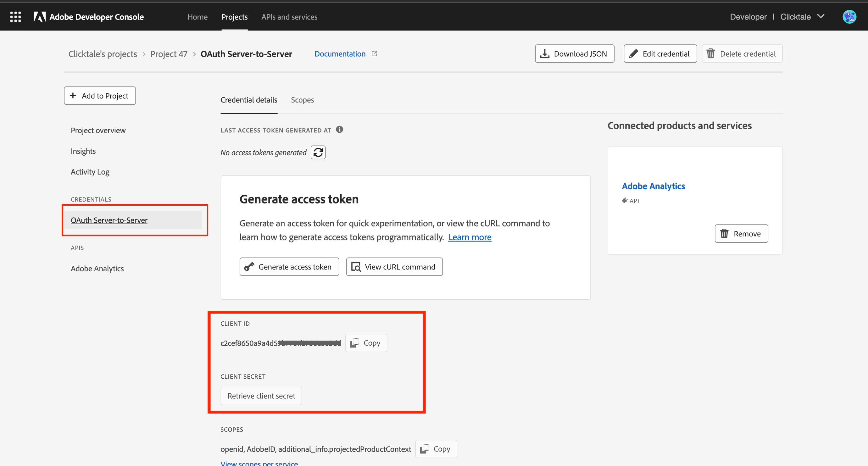This screenshot has width=868, height=466.
Task: Select OAuth Server-to-Server credential in sidebar
Action: coord(133,220)
